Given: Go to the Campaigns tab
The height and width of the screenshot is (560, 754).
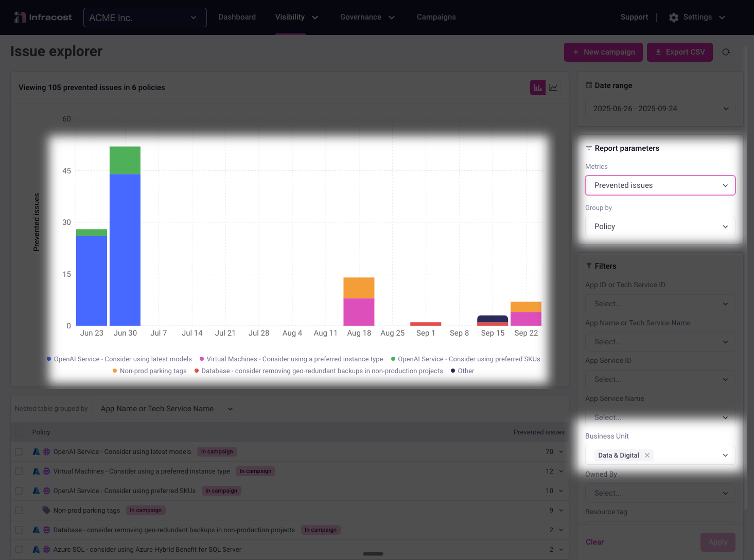Looking at the screenshot, I should click(436, 17).
